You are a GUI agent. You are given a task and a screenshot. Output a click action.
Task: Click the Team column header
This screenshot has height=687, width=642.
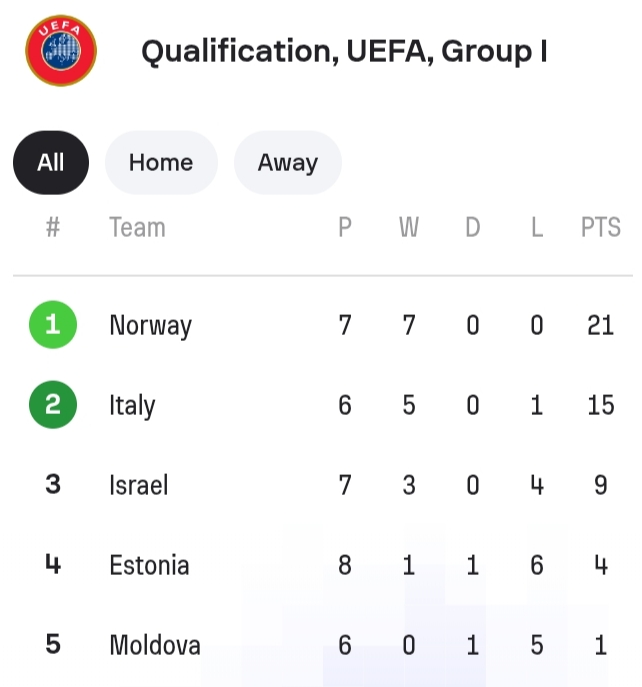coord(137,228)
